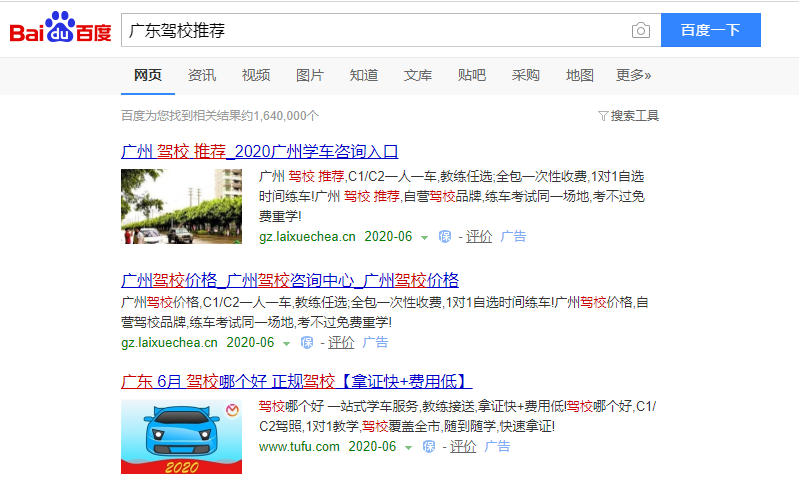Viewport: 799px width, 495px height.
Task: Open the street-scene thumbnail in first result
Action: pos(181,206)
